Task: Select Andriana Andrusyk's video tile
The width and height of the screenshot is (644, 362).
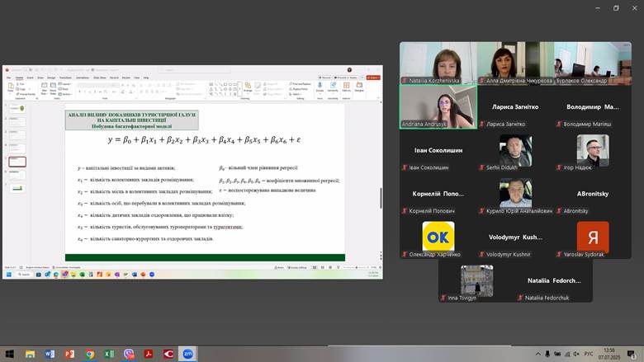Action: (x=438, y=106)
